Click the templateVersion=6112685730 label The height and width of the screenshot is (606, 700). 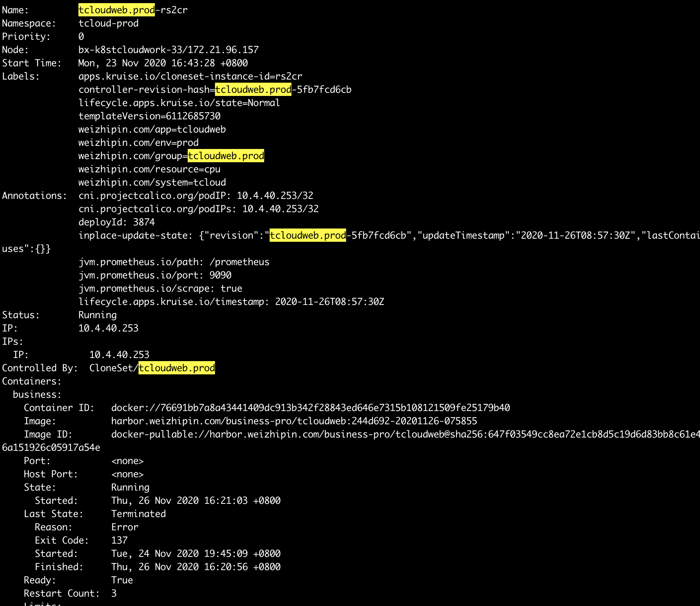(149, 116)
